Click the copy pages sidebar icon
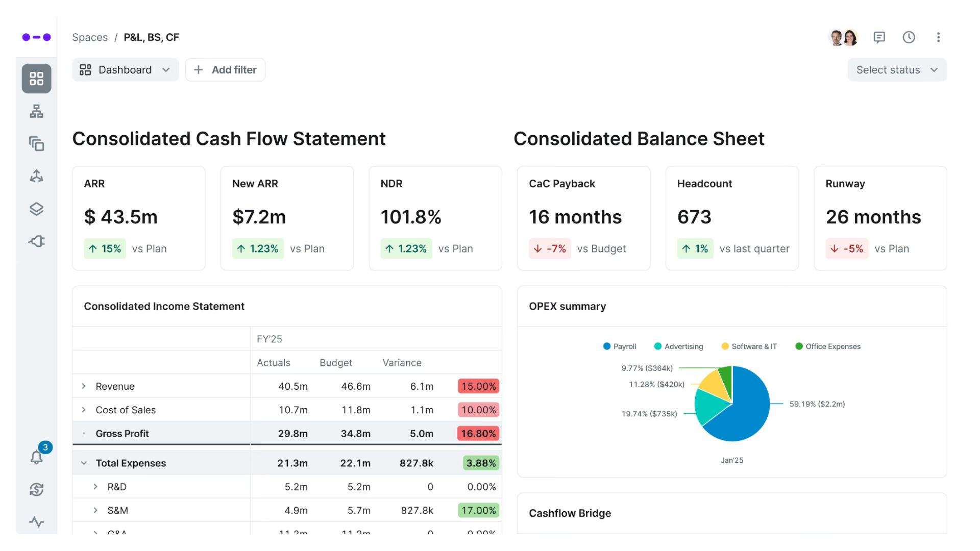980x551 pixels. [36, 144]
